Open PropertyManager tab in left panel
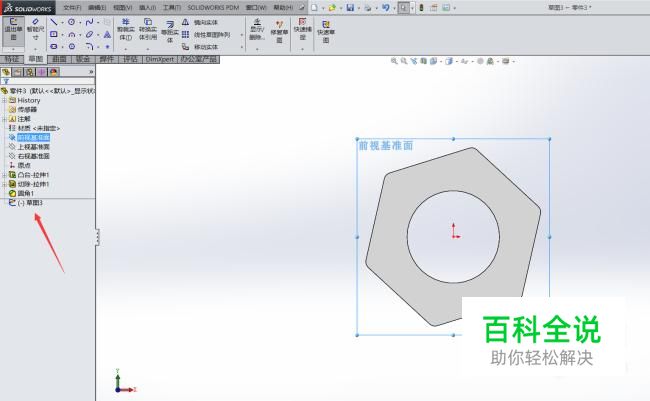The width and height of the screenshot is (650, 401). (17, 72)
